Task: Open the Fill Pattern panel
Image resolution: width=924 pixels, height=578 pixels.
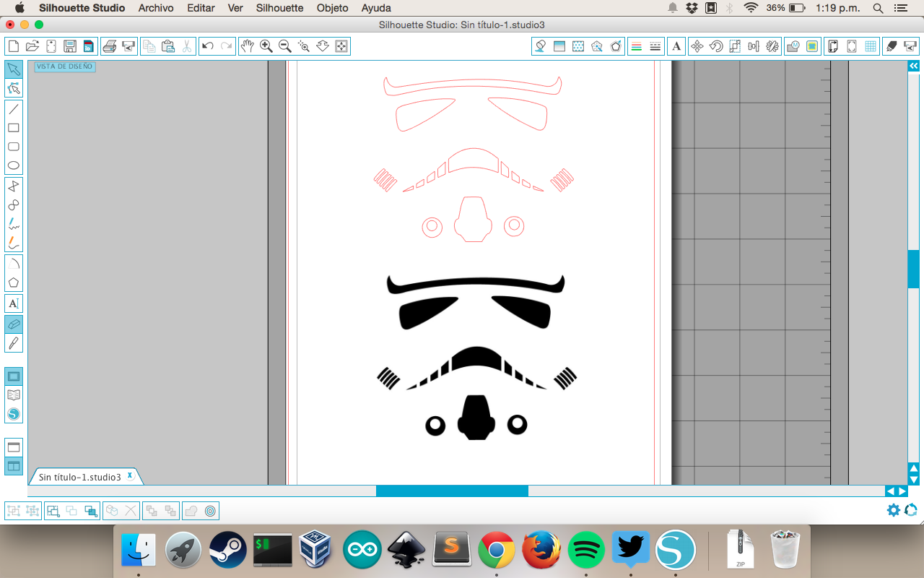Action: 577,46
